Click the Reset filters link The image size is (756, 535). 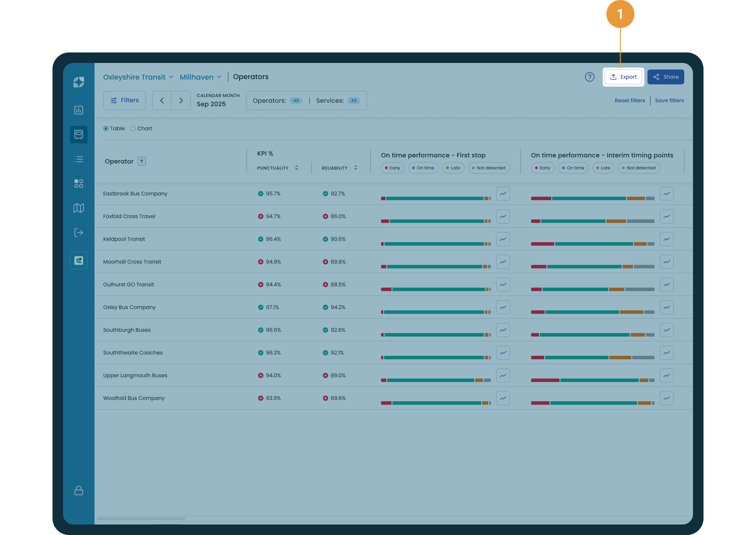pyautogui.click(x=629, y=101)
